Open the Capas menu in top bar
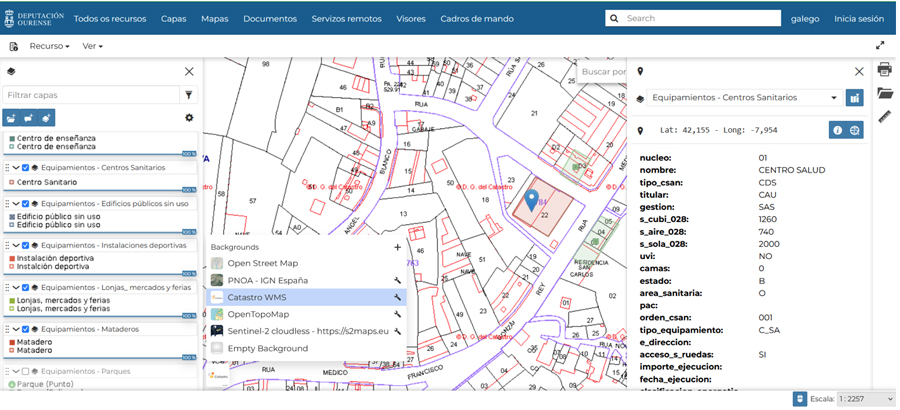900x410 pixels. click(173, 19)
